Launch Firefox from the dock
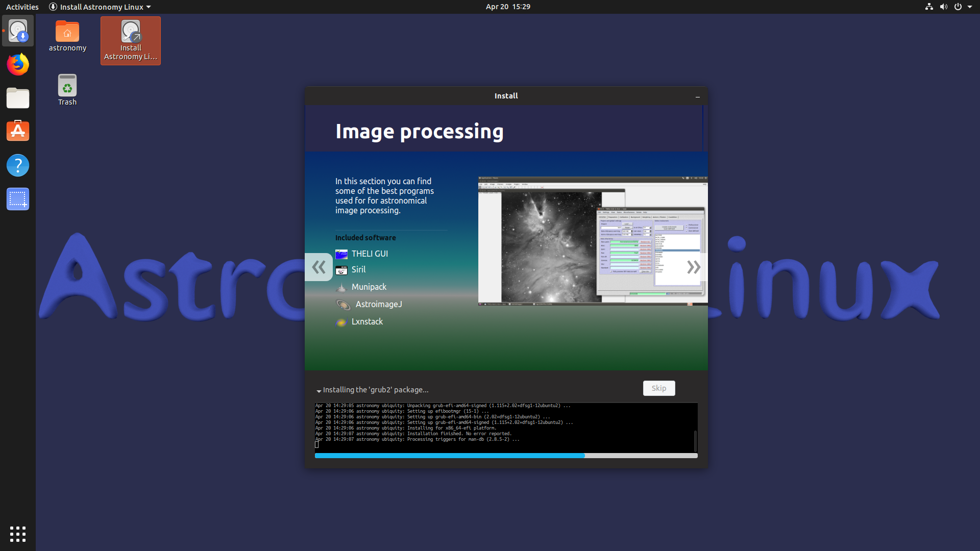Image resolution: width=980 pixels, height=551 pixels. [17, 64]
